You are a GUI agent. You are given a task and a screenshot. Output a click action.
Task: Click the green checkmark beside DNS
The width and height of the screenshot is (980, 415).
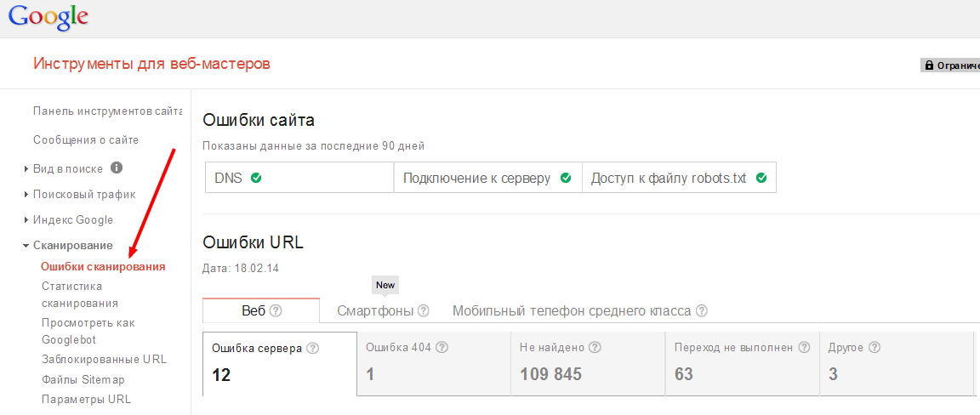255,178
